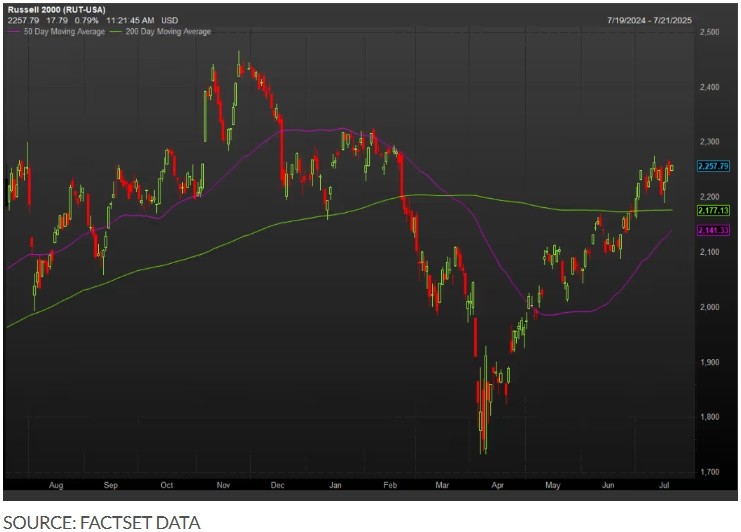Viewport: 741px width, 532px height.
Task: Click the 2,500 price axis label
Action: tap(712, 34)
